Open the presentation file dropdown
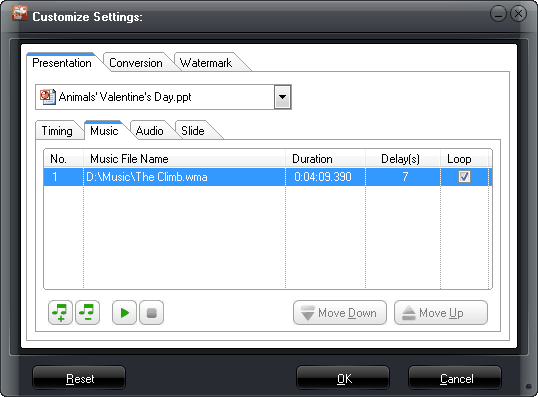 point(282,97)
